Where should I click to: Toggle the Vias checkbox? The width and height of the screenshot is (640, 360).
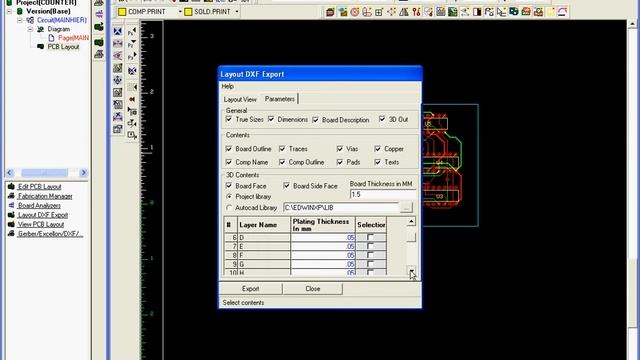click(340, 149)
